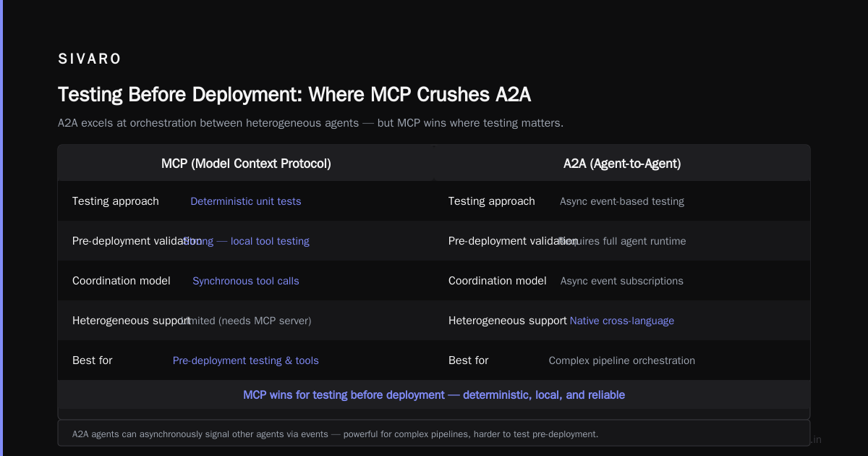Click 'Heterogeneous support' label in the A2A column

508,321
